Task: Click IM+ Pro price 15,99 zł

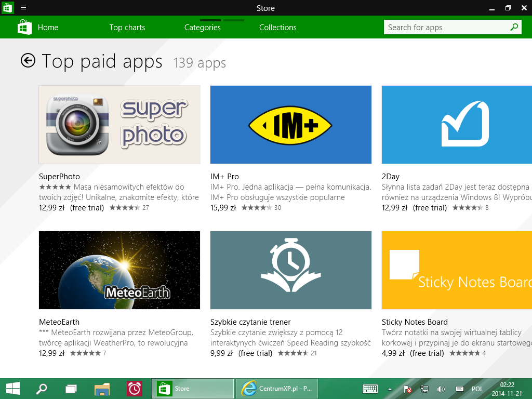Action: (x=223, y=208)
